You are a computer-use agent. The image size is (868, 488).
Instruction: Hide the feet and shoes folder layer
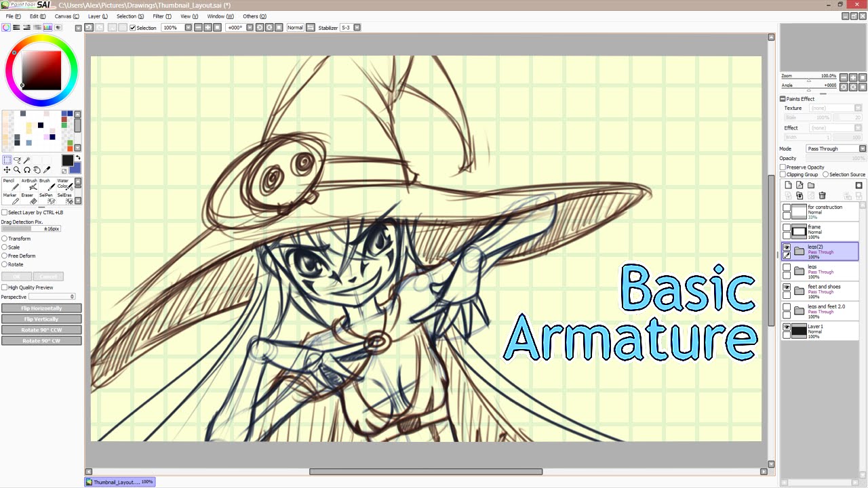click(787, 287)
